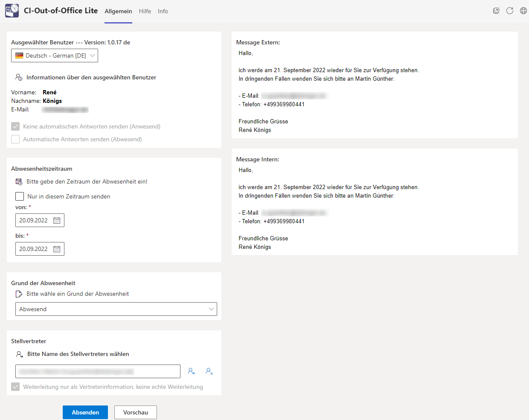This screenshot has height=420, width=529.
Task: Click the pop-out app icon in header
Action: 496,11
